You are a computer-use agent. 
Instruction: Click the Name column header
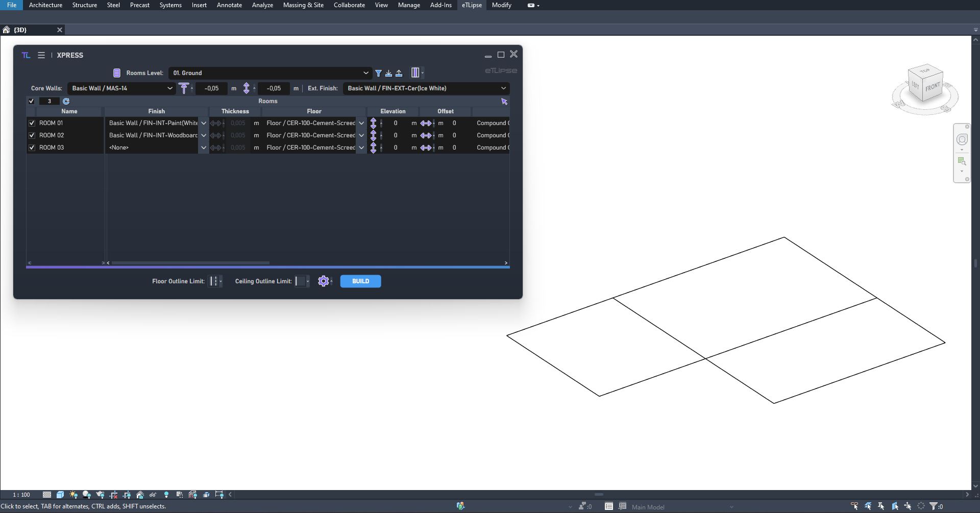coord(69,111)
